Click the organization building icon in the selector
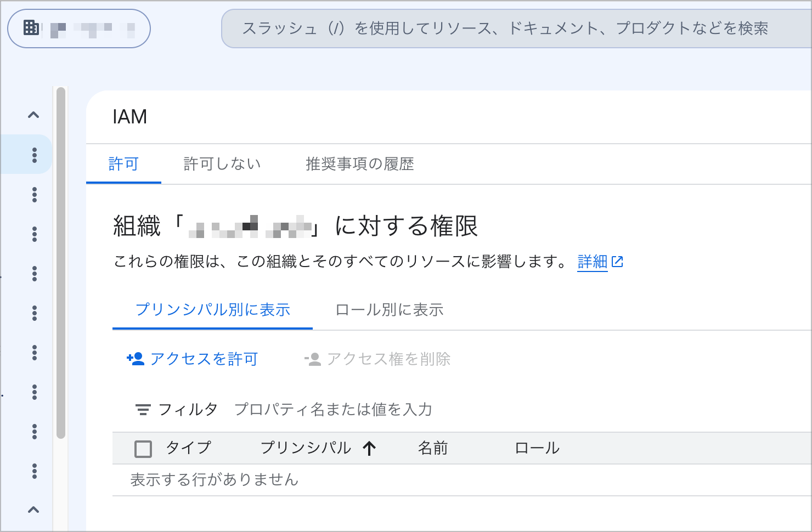 [31, 27]
